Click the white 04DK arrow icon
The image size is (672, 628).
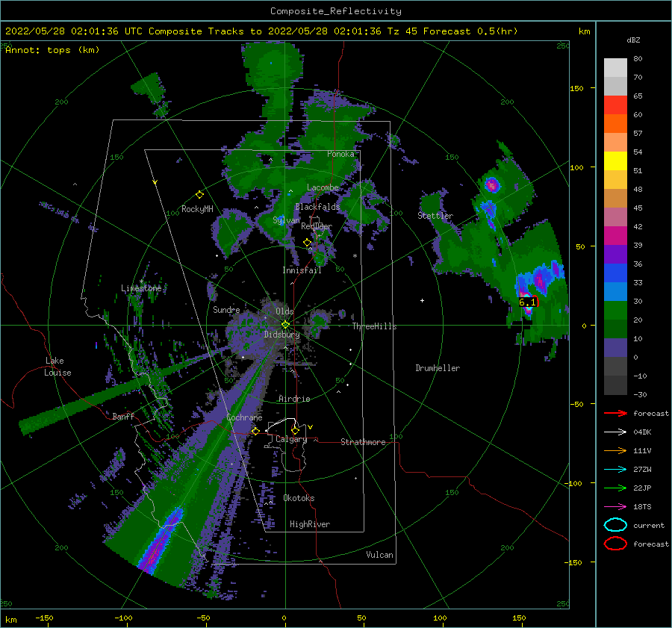click(x=615, y=432)
